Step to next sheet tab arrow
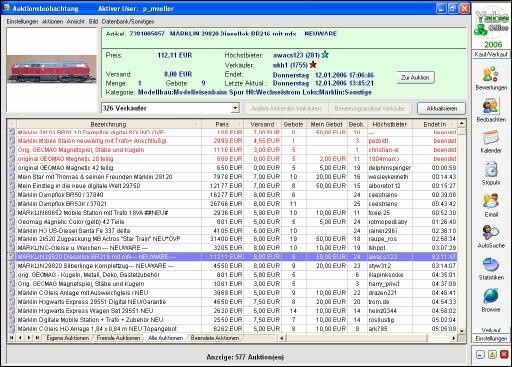Screen dimensions: 512x367 pos(29,338)
